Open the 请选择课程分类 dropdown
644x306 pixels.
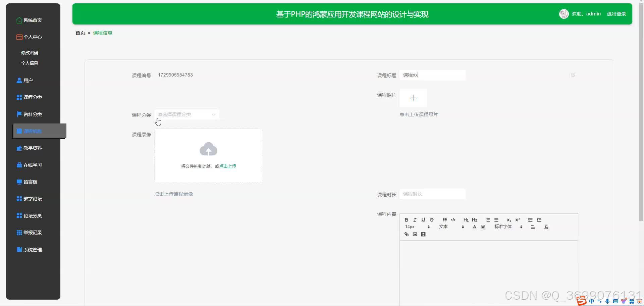point(187,114)
